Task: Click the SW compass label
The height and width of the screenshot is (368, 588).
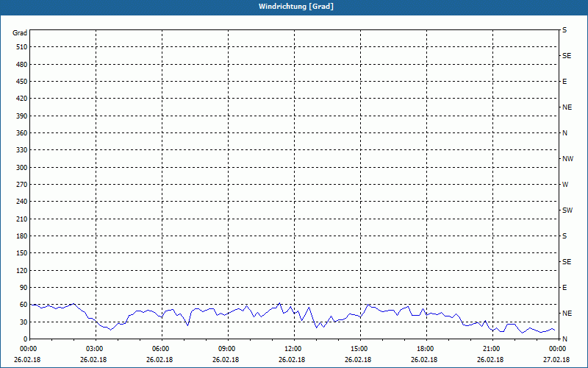Action: coord(567,210)
